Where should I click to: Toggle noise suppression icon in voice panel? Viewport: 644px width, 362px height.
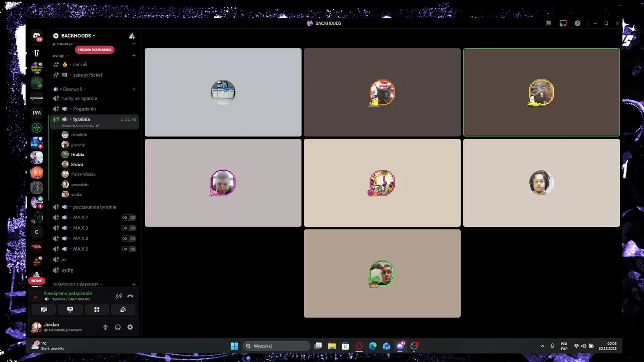tap(119, 296)
